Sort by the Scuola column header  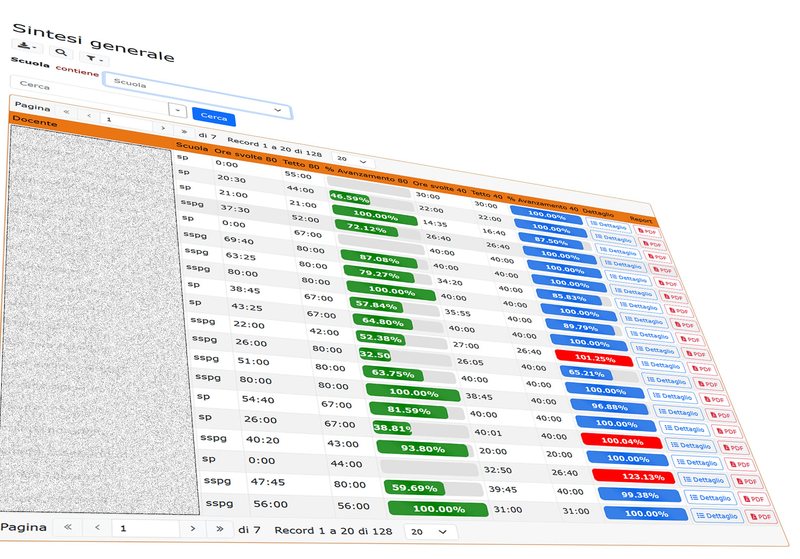[x=192, y=147]
